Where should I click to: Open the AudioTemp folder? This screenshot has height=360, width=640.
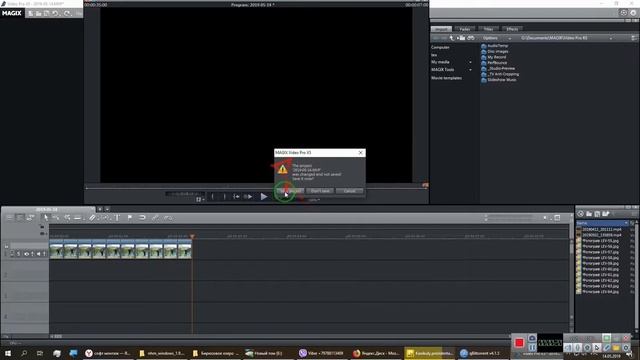[x=495, y=46]
